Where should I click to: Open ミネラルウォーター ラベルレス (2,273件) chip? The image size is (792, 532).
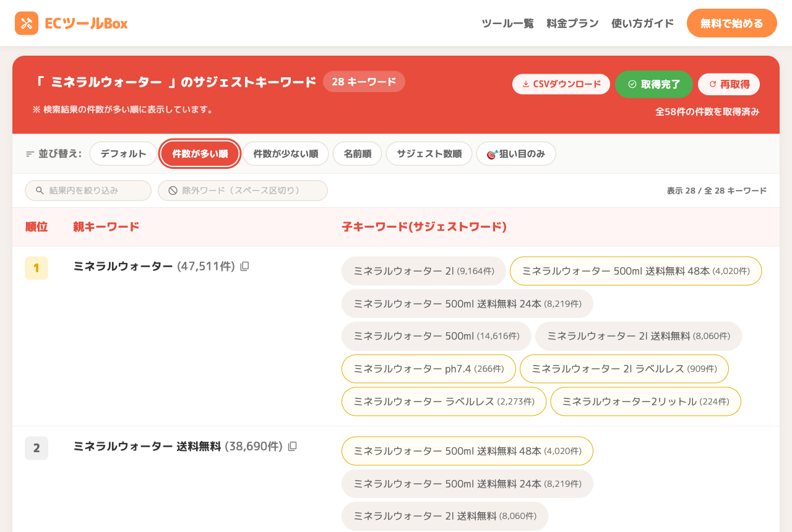pyautogui.click(x=444, y=401)
